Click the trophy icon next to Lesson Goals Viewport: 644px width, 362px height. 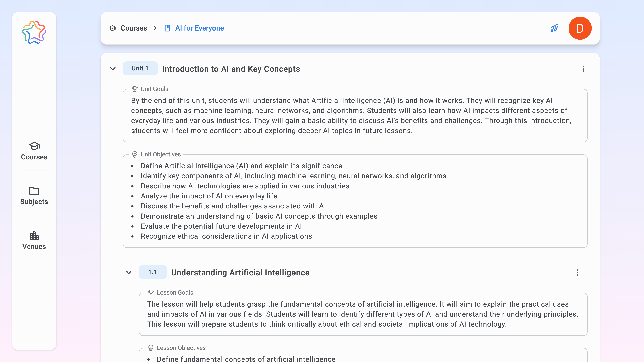pyautogui.click(x=151, y=293)
